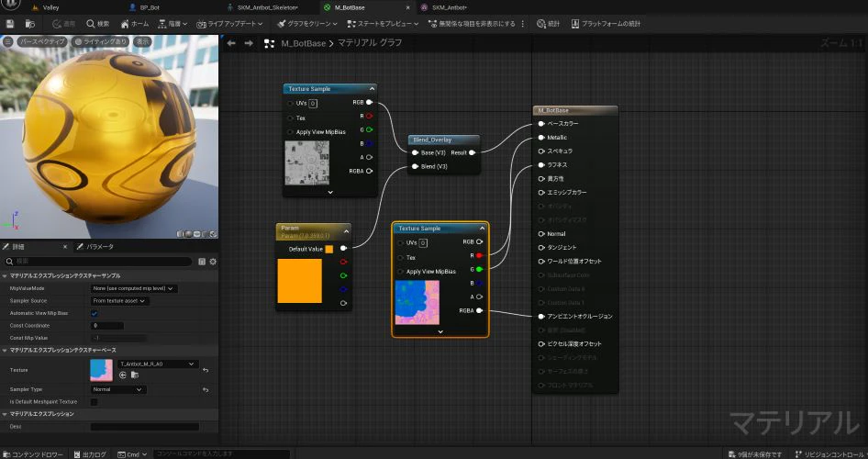The width and height of the screenshot is (868, 459).
Task: Click the T_Antbot_M_R_AO texture thumbnail in details
Action: coord(101,370)
